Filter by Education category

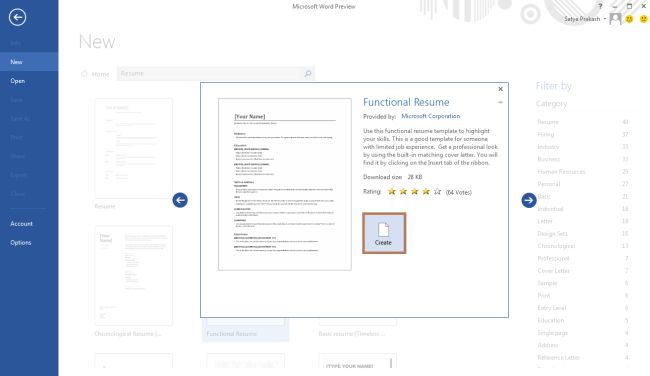click(x=582, y=320)
